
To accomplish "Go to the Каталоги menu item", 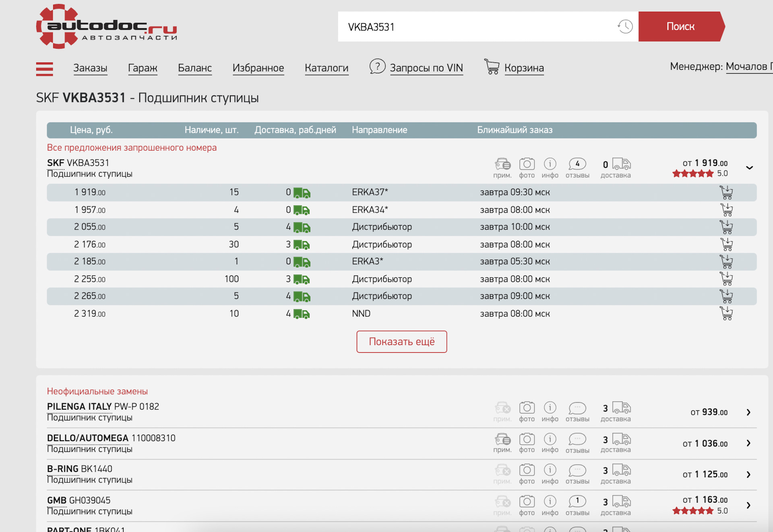I will coord(326,68).
